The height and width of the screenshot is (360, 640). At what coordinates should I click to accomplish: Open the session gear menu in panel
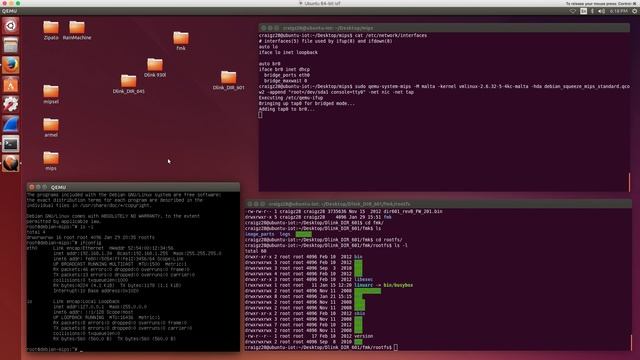click(635, 11)
